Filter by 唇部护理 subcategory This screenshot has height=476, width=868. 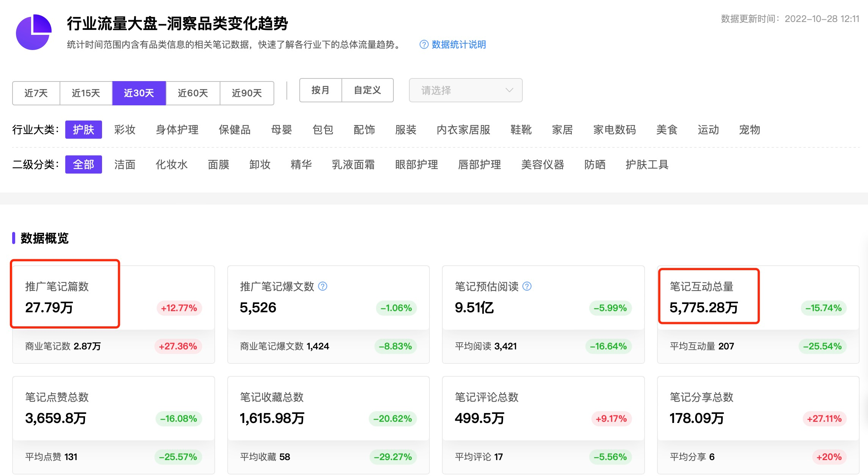pyautogui.click(x=480, y=164)
